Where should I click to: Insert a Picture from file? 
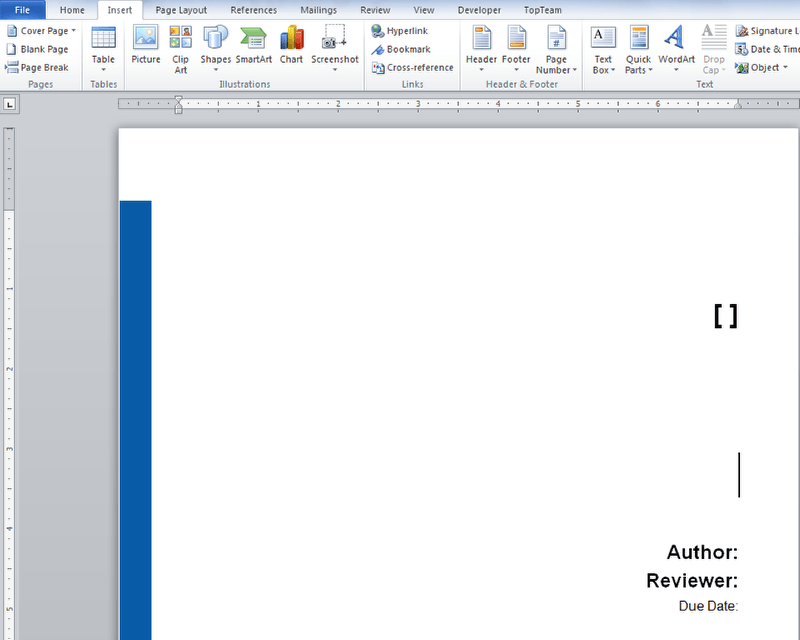click(145, 47)
